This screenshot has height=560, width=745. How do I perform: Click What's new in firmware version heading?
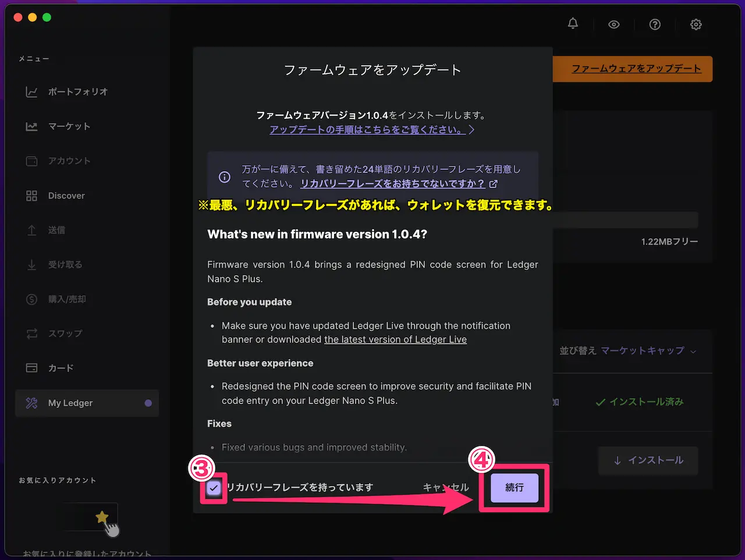[317, 235]
